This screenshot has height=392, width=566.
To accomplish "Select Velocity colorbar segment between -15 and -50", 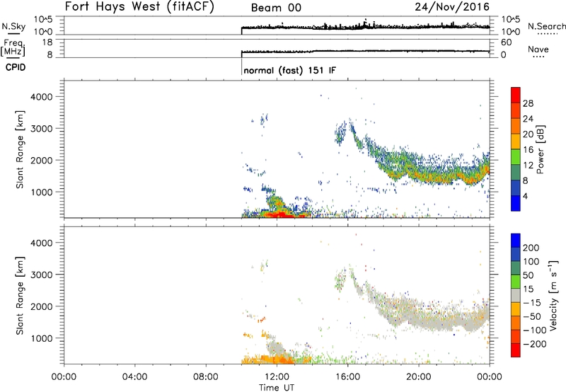I will click(516, 309).
